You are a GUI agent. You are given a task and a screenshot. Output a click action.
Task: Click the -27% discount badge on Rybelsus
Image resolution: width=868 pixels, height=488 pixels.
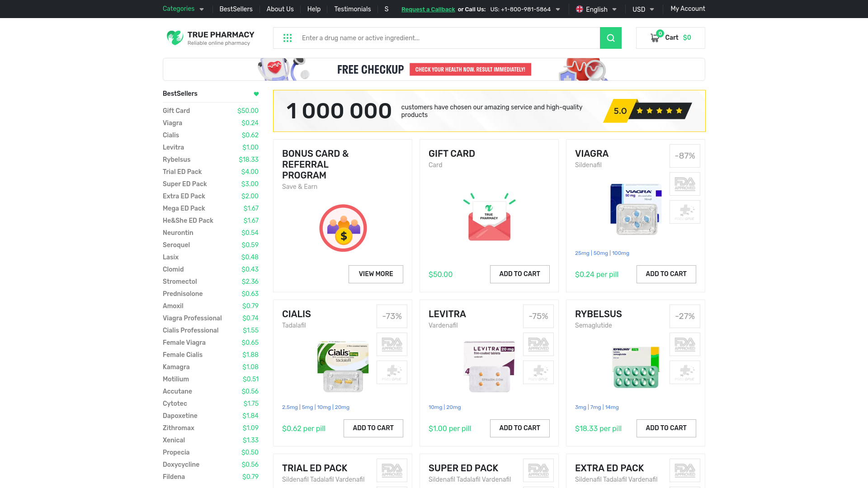685,316
